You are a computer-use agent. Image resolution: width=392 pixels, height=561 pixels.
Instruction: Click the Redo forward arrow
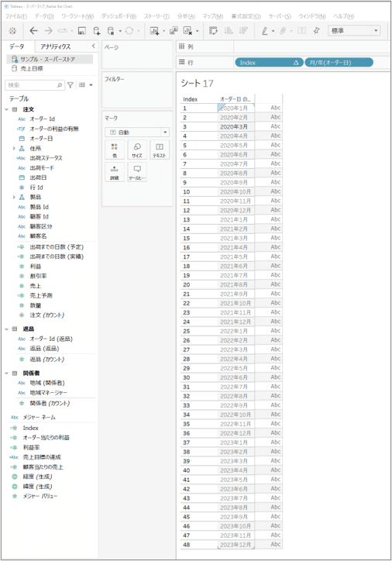point(48,31)
